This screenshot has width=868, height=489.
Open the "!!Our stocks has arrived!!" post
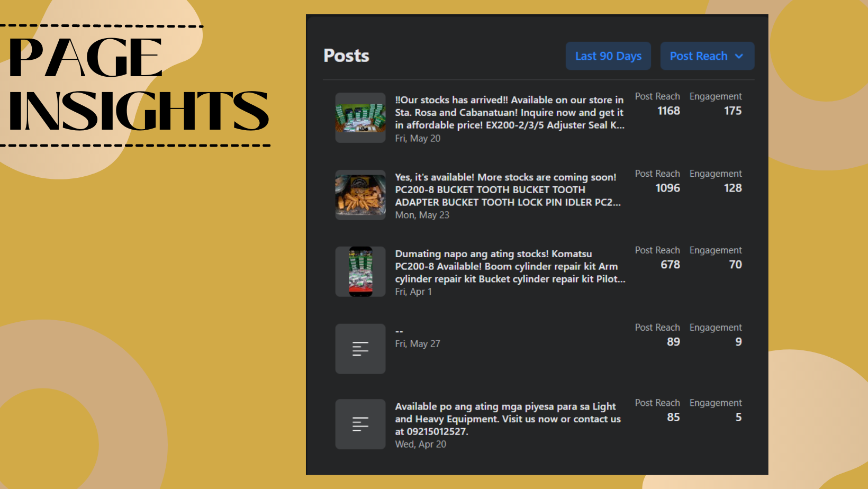(x=510, y=112)
